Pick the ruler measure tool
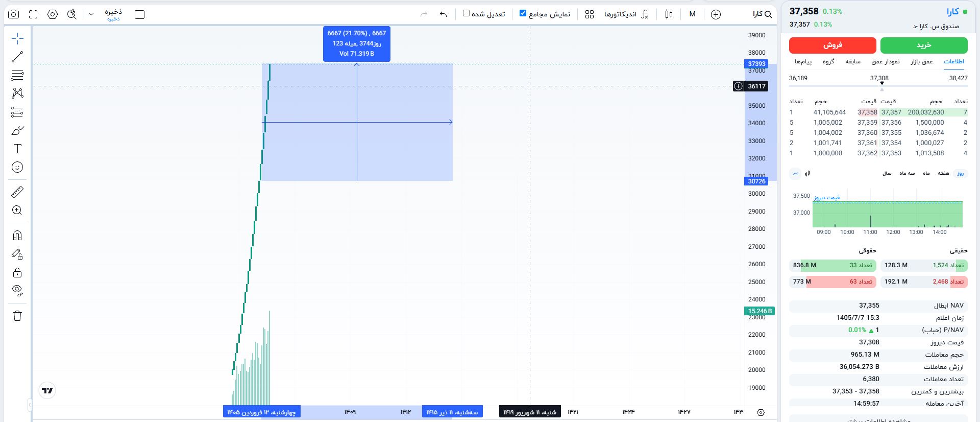The height and width of the screenshot is (422, 980). tap(17, 192)
